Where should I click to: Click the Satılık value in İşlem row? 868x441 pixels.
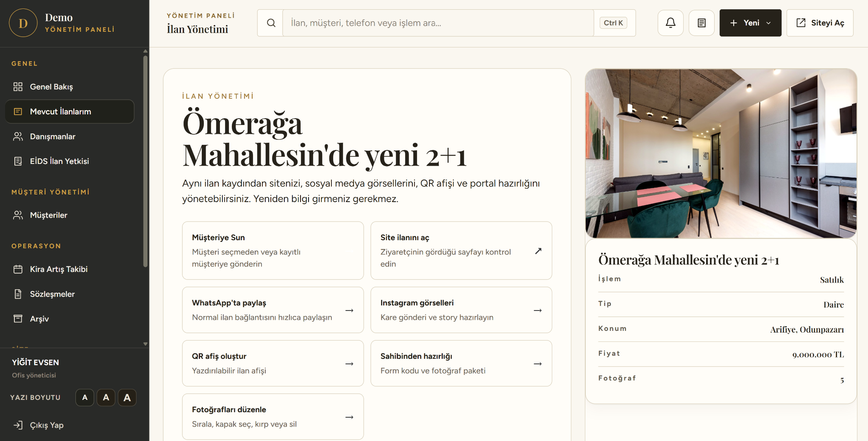(832, 280)
